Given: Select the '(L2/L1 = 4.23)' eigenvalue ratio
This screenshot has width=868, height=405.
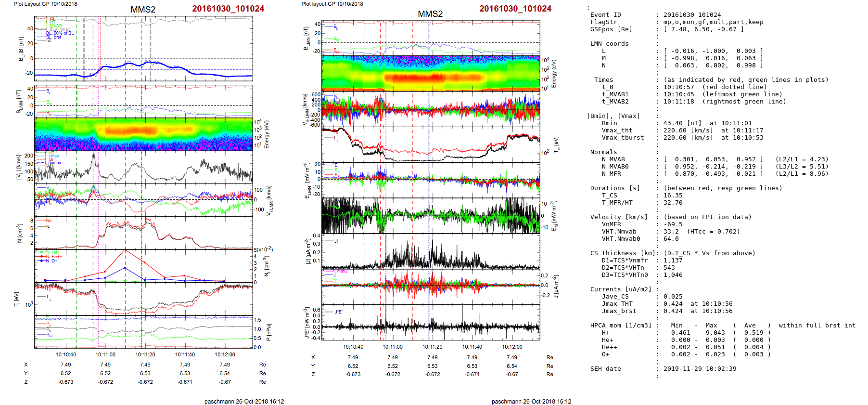Looking at the screenshot, I should pos(802,159).
